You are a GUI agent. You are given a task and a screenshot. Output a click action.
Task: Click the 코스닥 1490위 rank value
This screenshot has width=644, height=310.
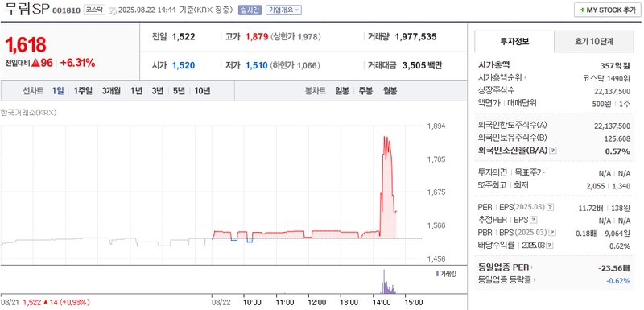[606, 77]
